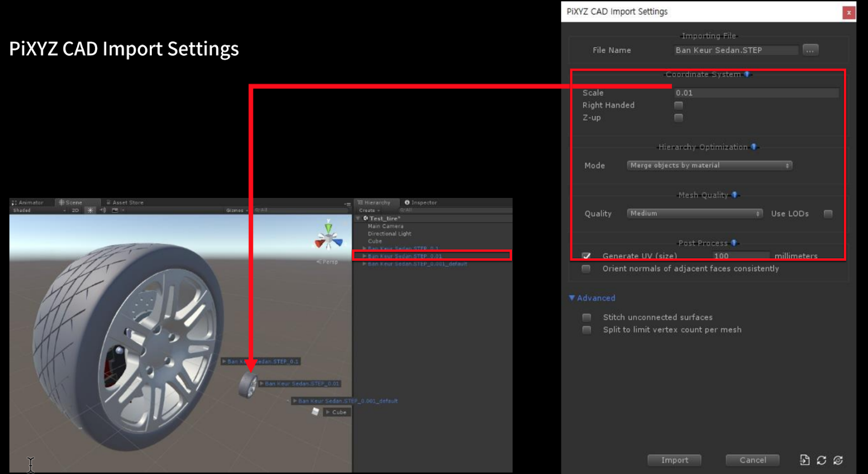The height and width of the screenshot is (474, 868).
Task: Toggle scene lighting sun icon
Action: tap(90, 210)
